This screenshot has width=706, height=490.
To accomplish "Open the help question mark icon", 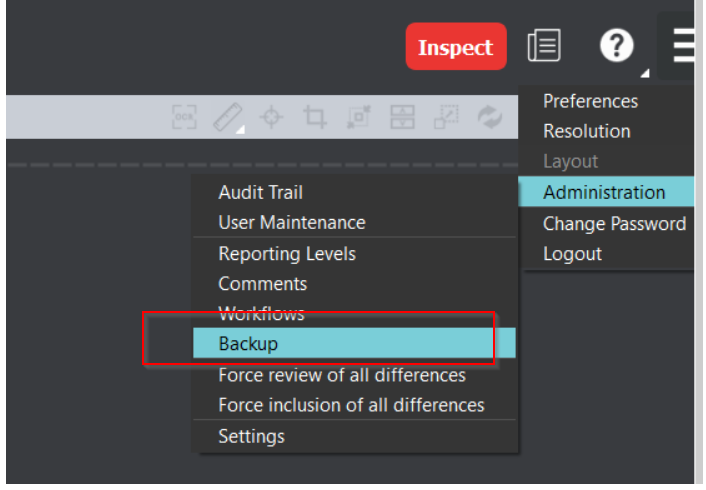I will [617, 46].
